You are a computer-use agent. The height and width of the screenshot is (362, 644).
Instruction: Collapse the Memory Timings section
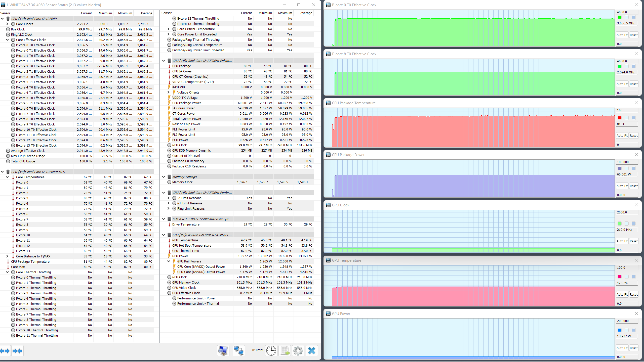point(164,177)
